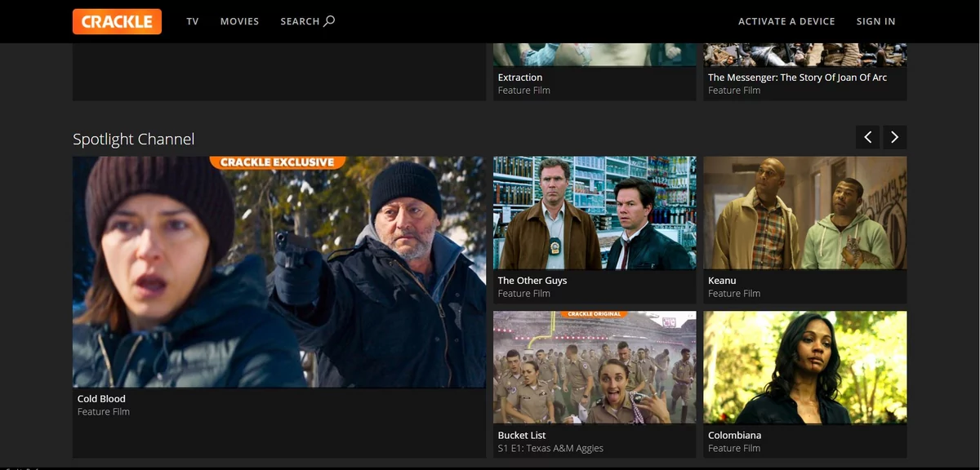This screenshot has width=980, height=470.
Task: Click the Crackle Exclusive badge
Action: pos(278,162)
